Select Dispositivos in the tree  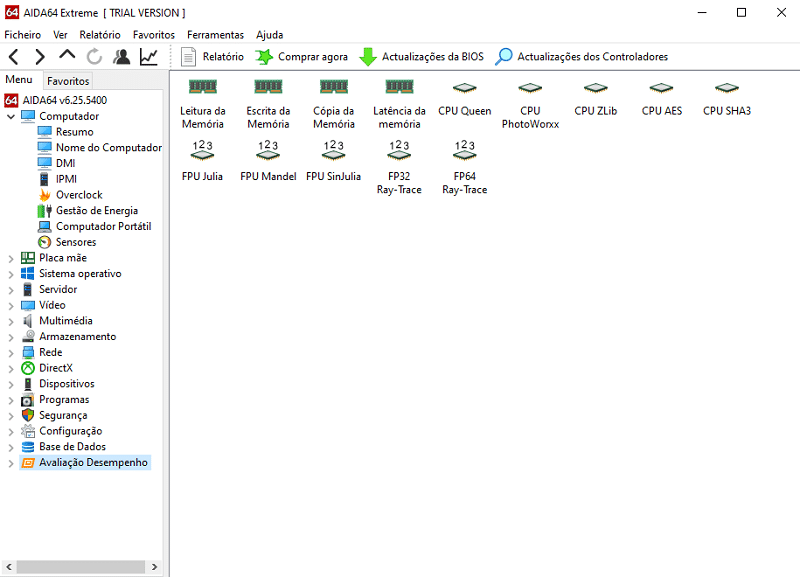pyautogui.click(x=67, y=384)
